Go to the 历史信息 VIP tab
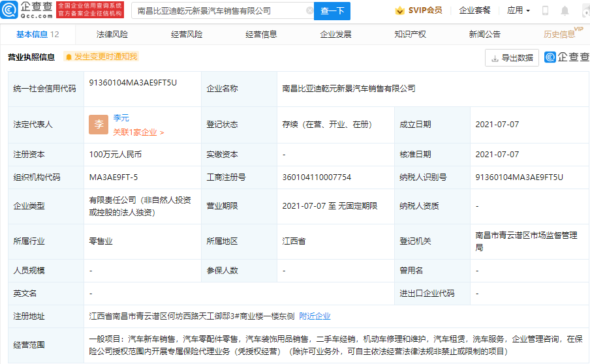The height and width of the screenshot is (364, 590). point(560,34)
